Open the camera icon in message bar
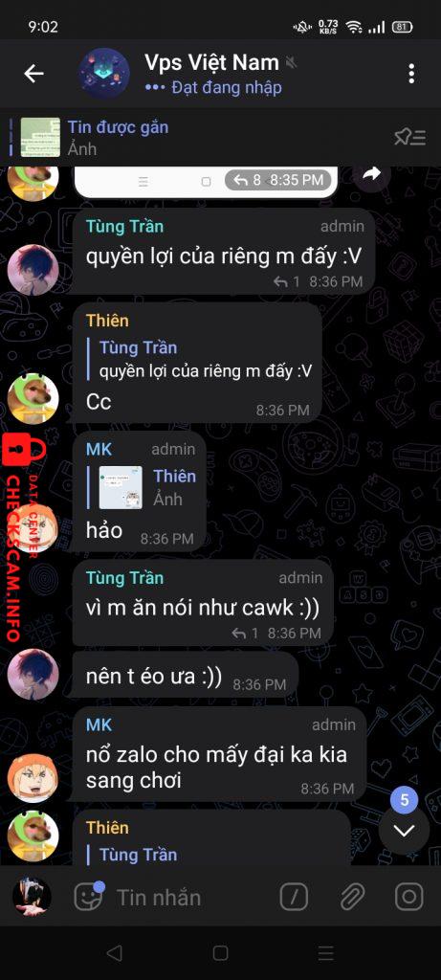 [409, 898]
